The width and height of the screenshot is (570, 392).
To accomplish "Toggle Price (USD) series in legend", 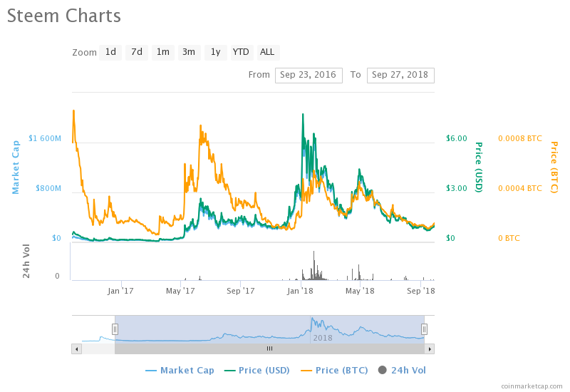I will [257, 371].
